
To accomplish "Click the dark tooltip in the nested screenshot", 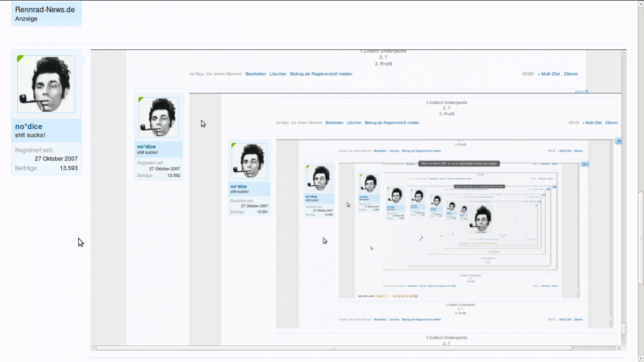I will [459, 163].
